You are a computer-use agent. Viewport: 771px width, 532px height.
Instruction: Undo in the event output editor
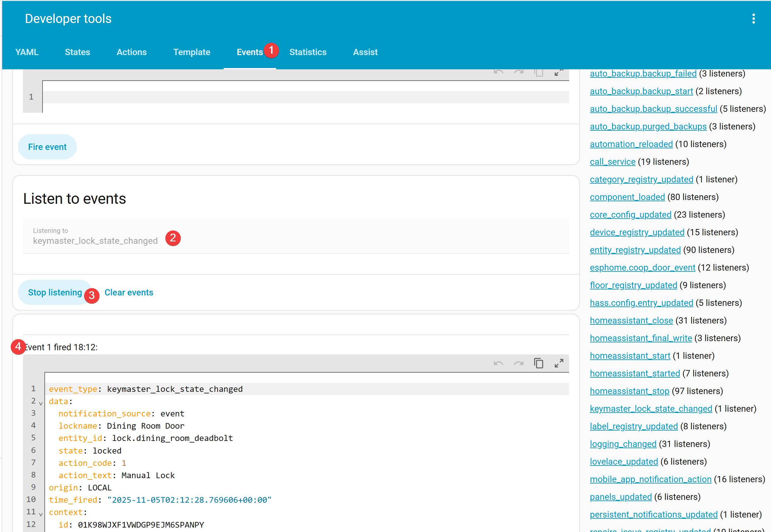pos(498,363)
